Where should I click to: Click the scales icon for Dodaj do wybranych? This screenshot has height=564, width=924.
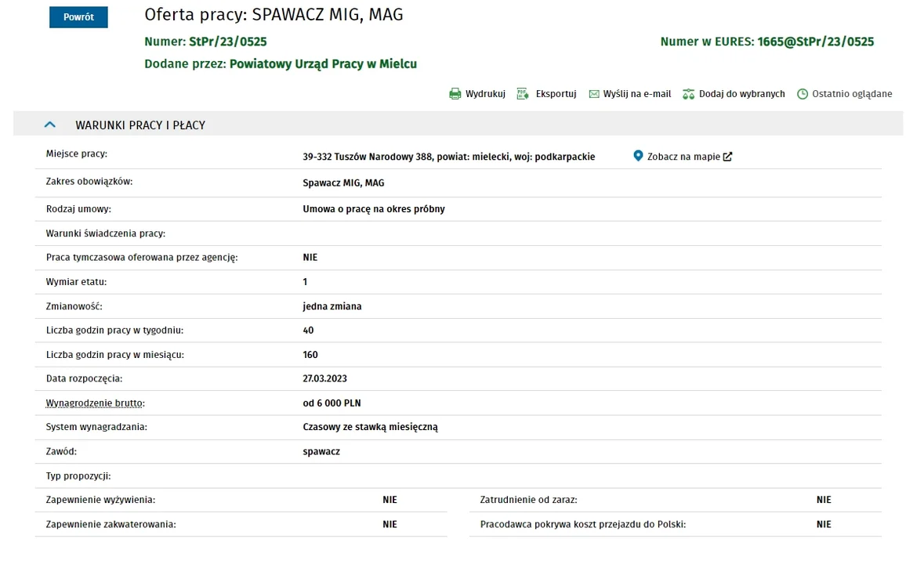pos(688,94)
